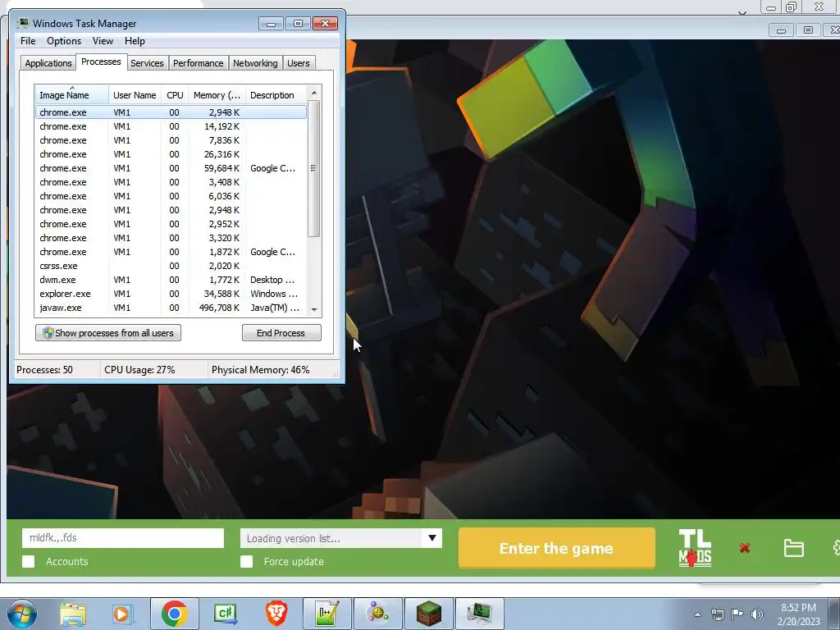Select chrome.exe row using 59,684 K

pos(171,168)
